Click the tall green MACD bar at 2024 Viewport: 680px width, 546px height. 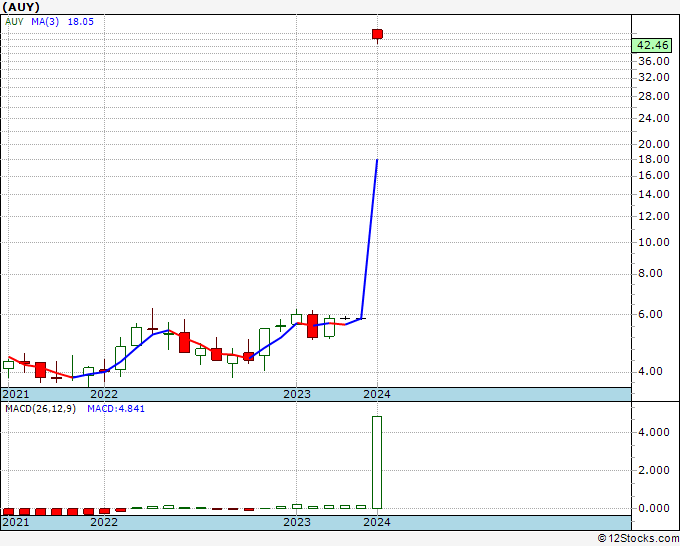(x=377, y=462)
